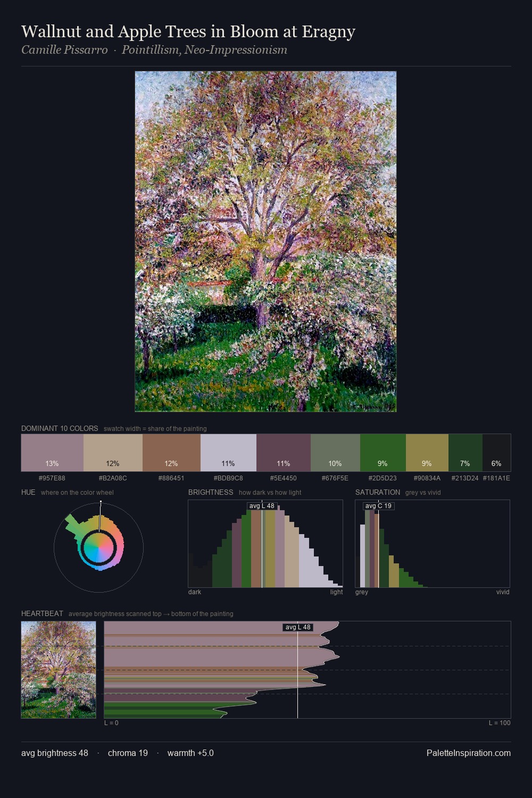Click hex label #B2A08C
Viewport: 532px width, 798px height.
pyautogui.click(x=113, y=478)
